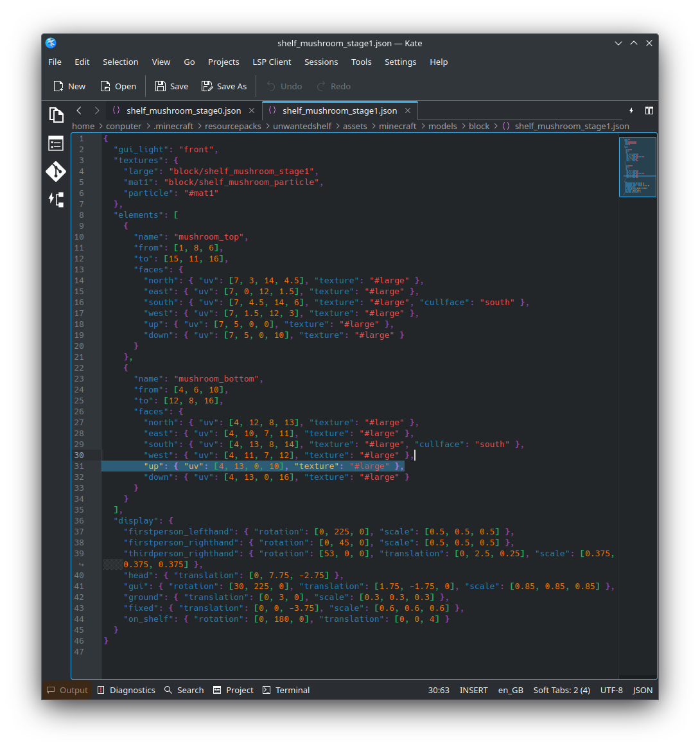The image size is (700, 749).
Task: Click 'assets' breadcrumb segment
Action: 354,126
